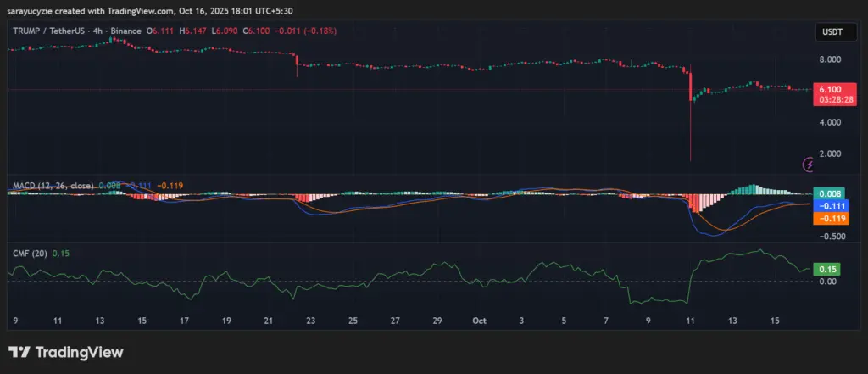Image resolution: width=868 pixels, height=374 pixels.
Task: Click the low value L6.090
Action: click(224, 31)
